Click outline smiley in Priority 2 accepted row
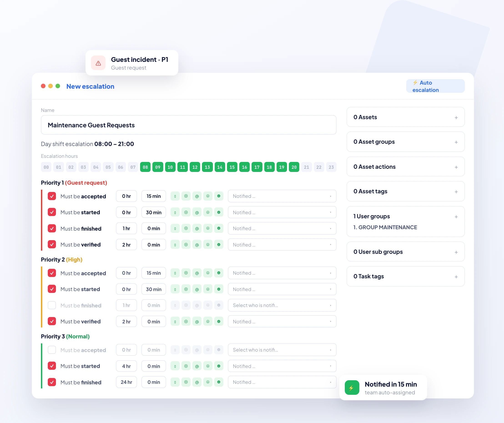Viewport: 504px width, 423px height. [208, 273]
